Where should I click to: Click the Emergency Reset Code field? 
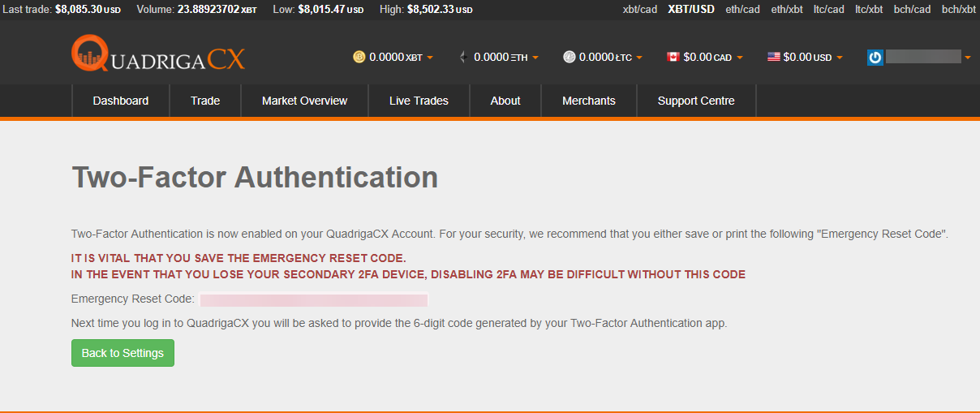(314, 299)
